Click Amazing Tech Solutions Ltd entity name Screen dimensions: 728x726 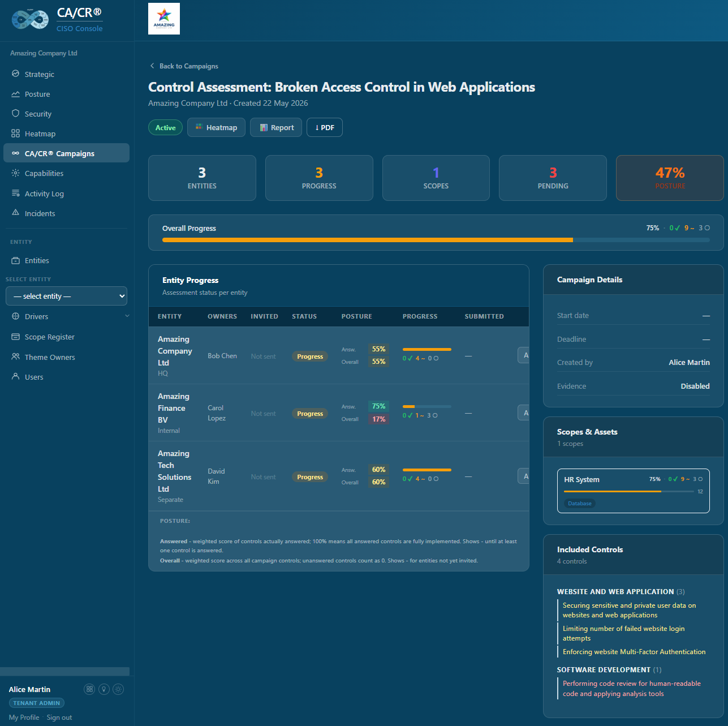pyautogui.click(x=174, y=471)
